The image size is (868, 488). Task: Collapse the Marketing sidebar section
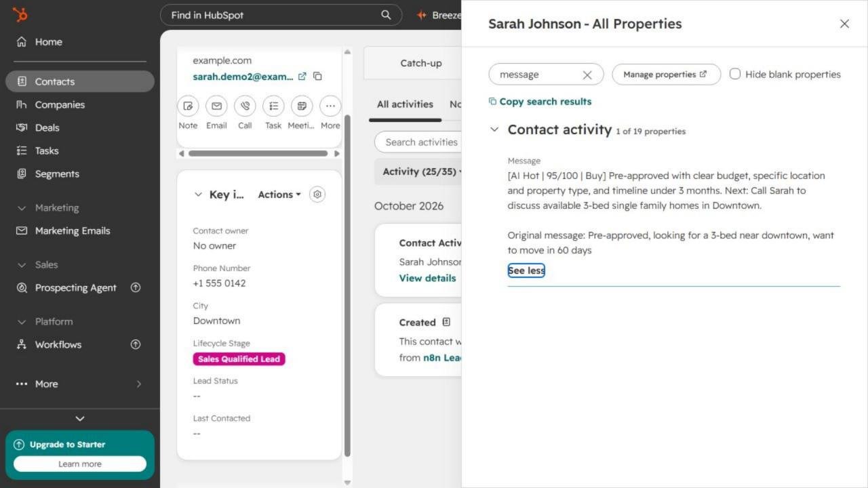point(22,208)
